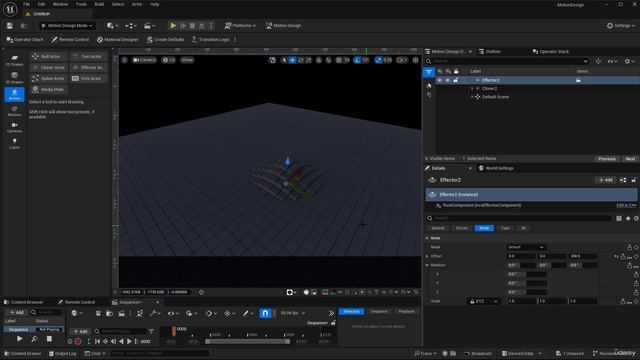Select Default Scene in outliner
The width and height of the screenshot is (640, 360).
tap(495, 97)
